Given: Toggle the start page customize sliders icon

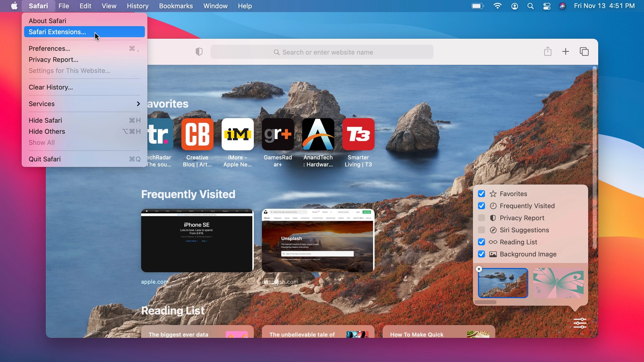Looking at the screenshot, I should 580,323.
